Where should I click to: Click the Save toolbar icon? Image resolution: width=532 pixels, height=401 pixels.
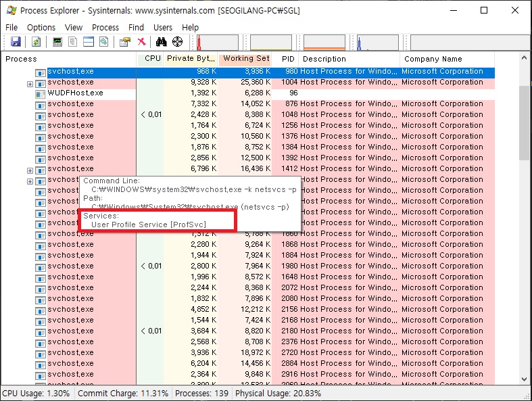(16, 42)
